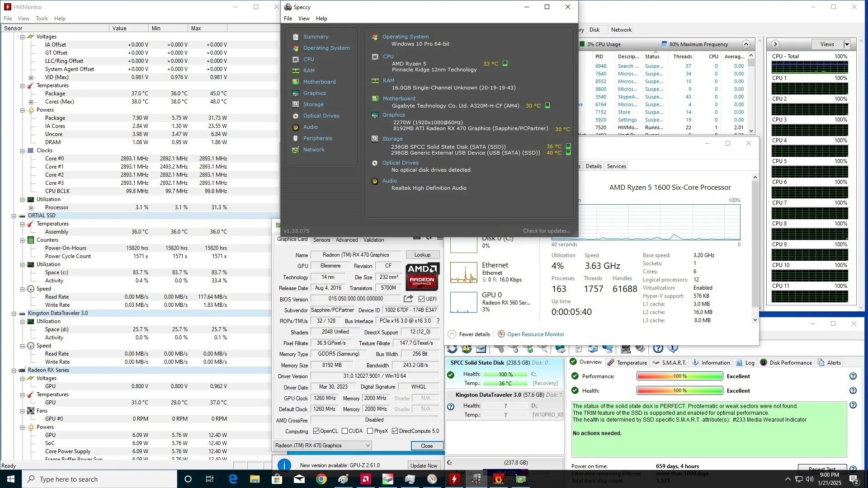
Task: Open Network in Speccy's sidebar
Action: (314, 150)
